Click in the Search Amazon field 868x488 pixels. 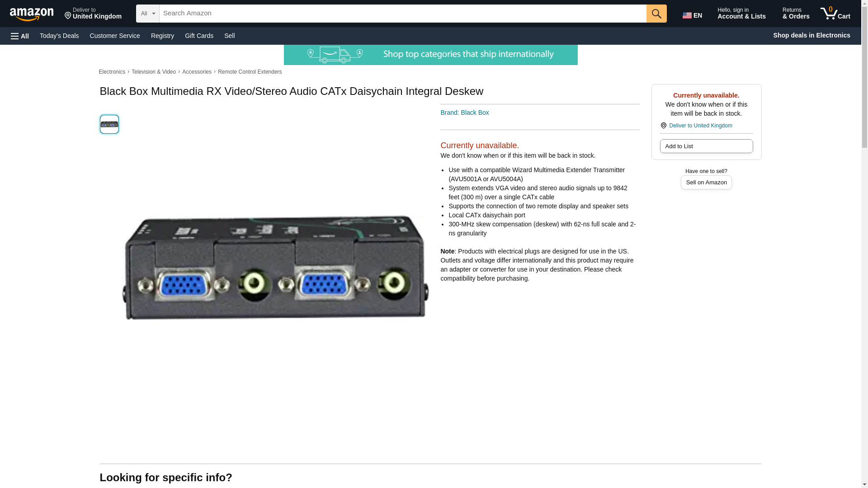(403, 14)
